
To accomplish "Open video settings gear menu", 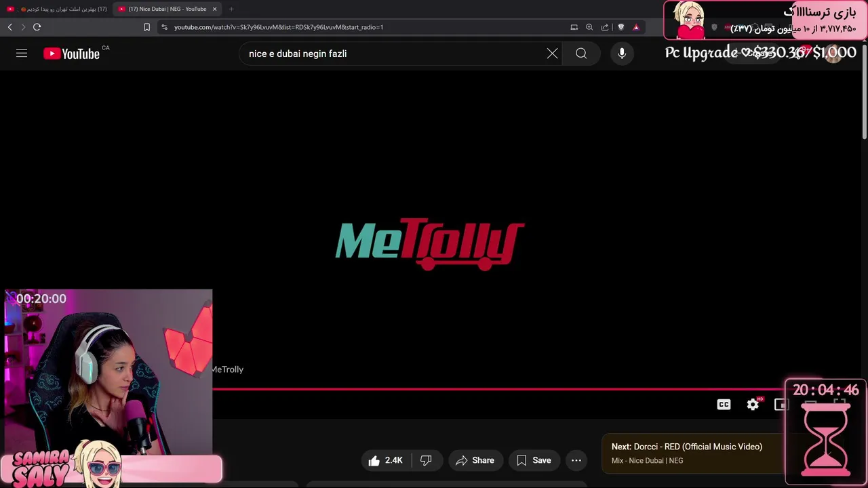I will pyautogui.click(x=753, y=405).
